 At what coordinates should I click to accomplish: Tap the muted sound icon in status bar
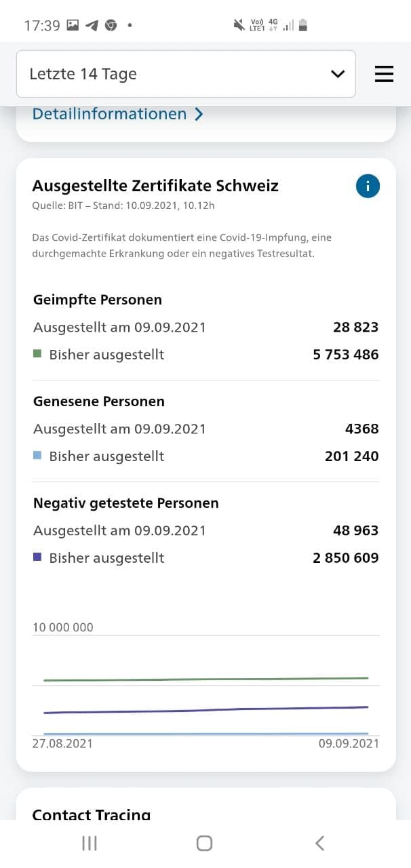(x=239, y=25)
